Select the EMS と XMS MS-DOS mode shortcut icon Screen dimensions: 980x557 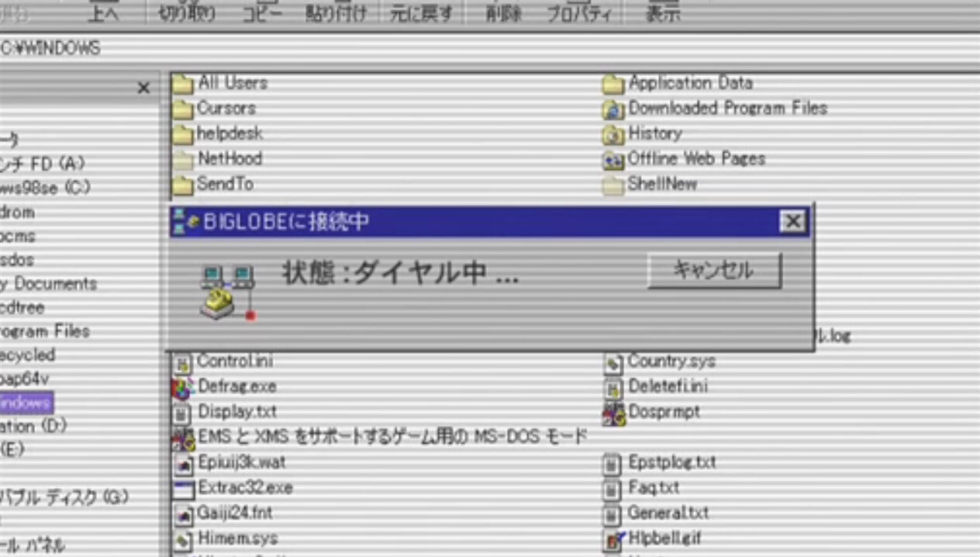[183, 438]
